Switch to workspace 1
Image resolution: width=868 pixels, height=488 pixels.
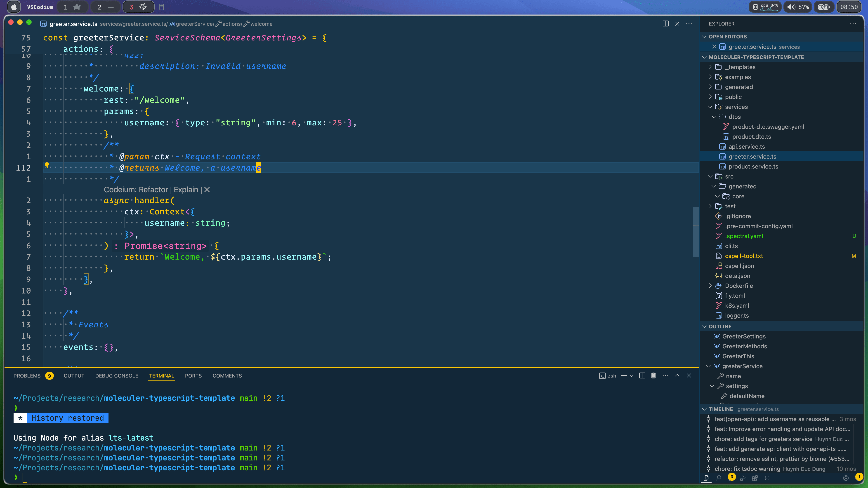(x=72, y=7)
